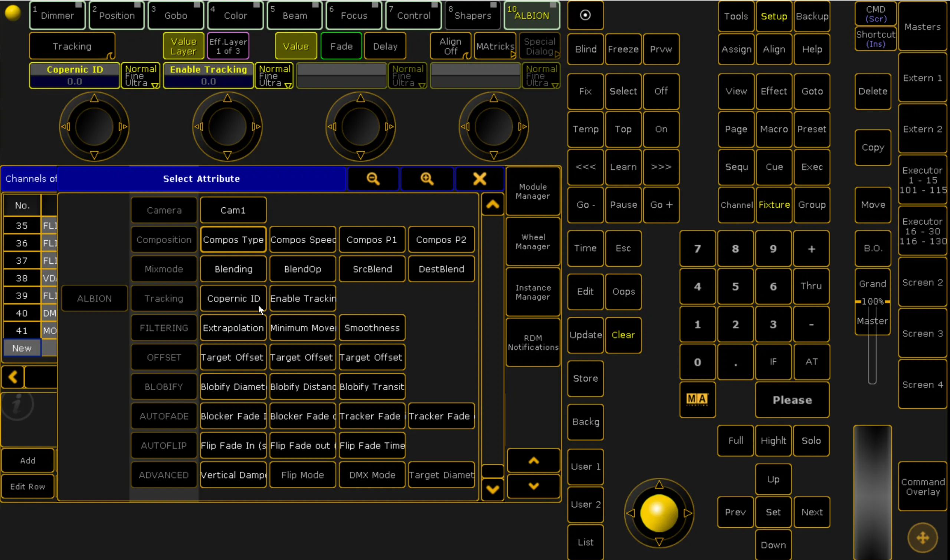Viewport: 950px width, 560px height.
Task: Click the vertical attribute list scrollbar handle
Action: pos(492,471)
